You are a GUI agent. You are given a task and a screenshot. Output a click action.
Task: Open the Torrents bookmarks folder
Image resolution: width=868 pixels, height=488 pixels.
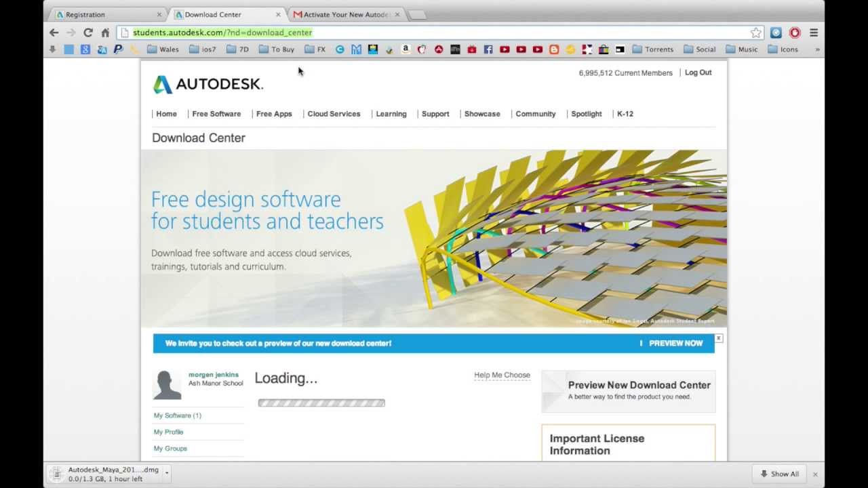(x=653, y=49)
